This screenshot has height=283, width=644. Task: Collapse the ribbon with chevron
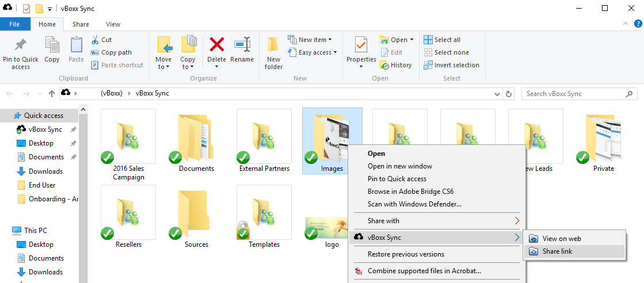click(x=626, y=24)
